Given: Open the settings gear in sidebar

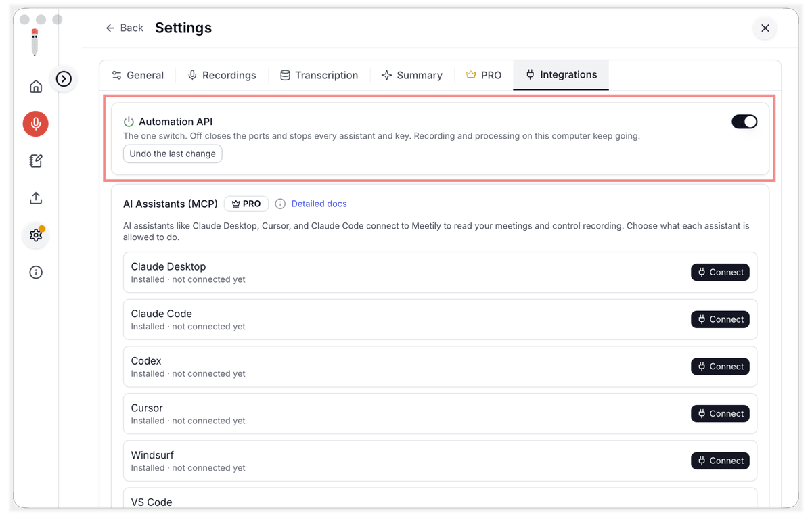Looking at the screenshot, I should [36, 235].
